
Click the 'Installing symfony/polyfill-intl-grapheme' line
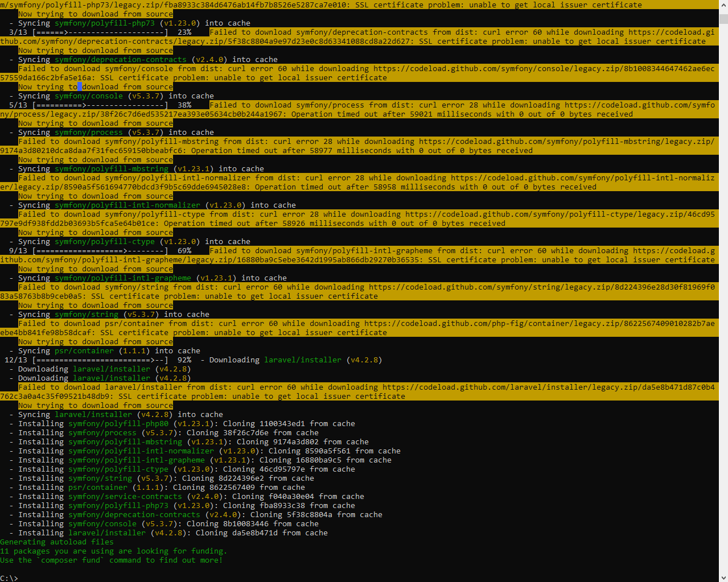[200, 460]
